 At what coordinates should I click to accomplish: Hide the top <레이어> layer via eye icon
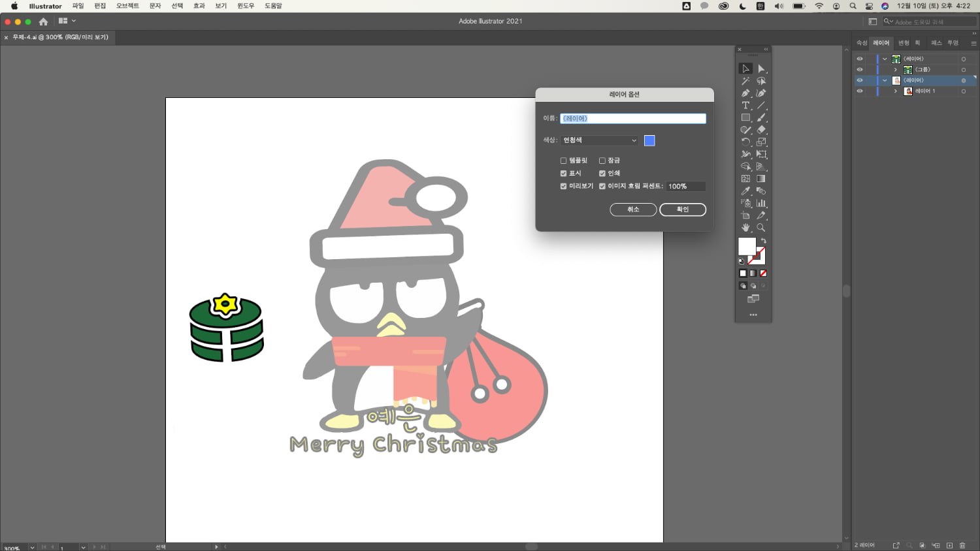click(860, 59)
